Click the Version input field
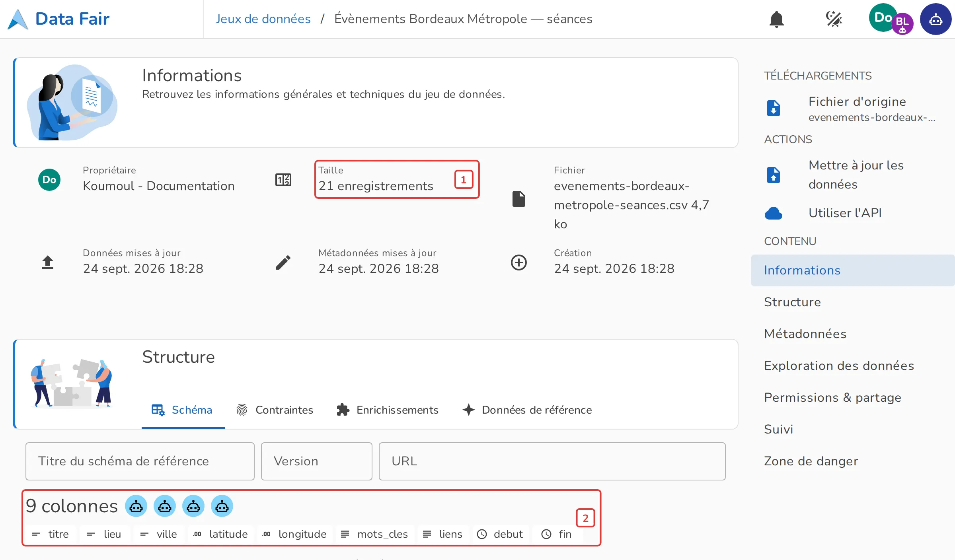The height and width of the screenshot is (560, 955). (x=317, y=461)
